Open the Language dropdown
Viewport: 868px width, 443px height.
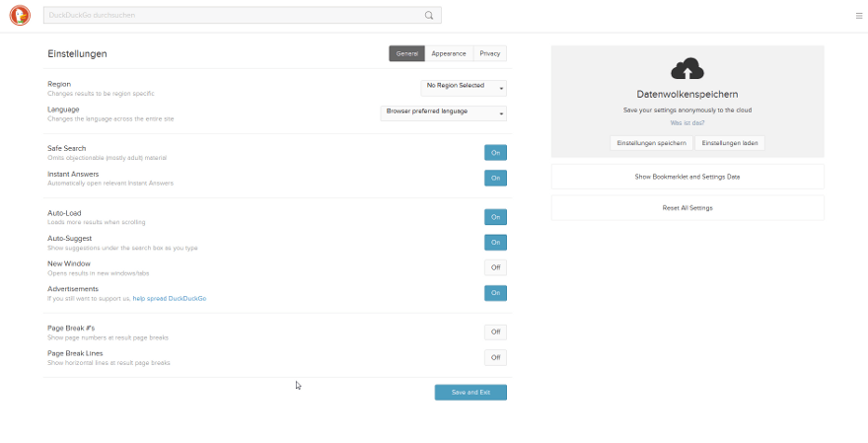[444, 112]
